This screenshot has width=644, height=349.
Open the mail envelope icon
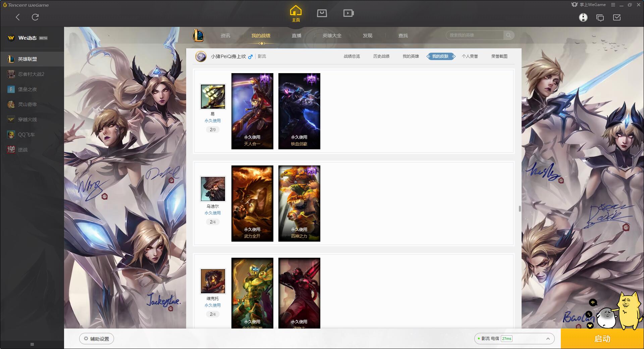pyautogui.click(x=617, y=17)
